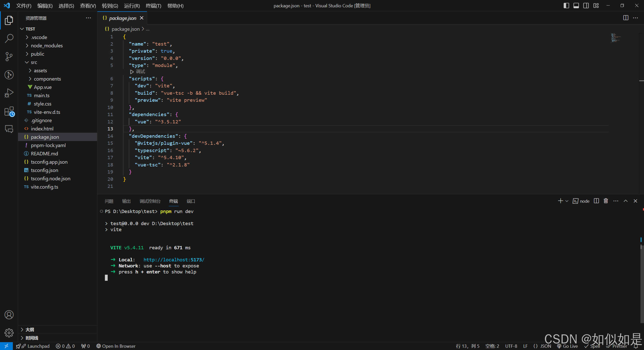Toggle the bottom panel layout button
Viewport: 644px width, 350px height.
click(576, 6)
